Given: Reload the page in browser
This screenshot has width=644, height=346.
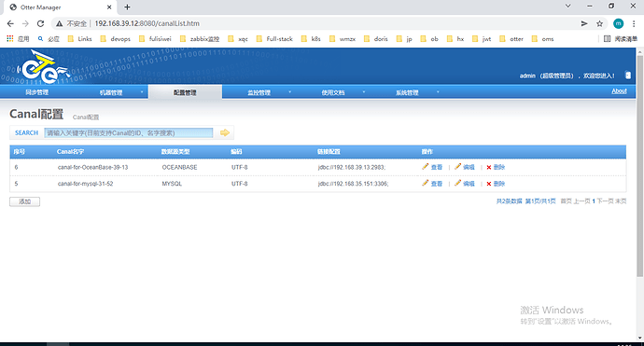Looking at the screenshot, I should point(40,23).
